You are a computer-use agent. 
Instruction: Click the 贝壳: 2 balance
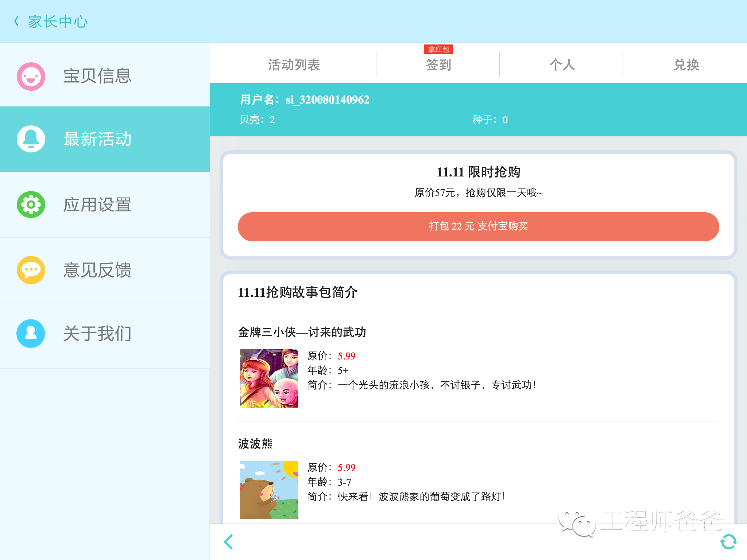pos(257,120)
